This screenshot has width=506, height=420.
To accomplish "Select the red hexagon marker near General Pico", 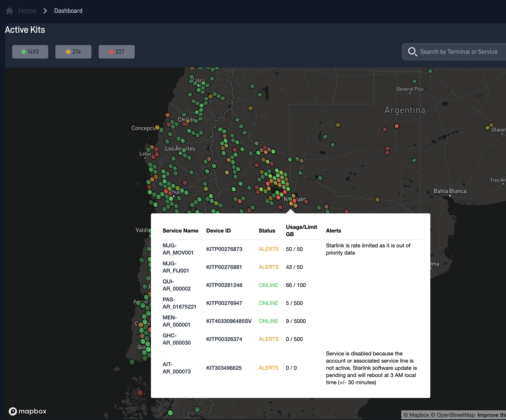I will 397,126.
